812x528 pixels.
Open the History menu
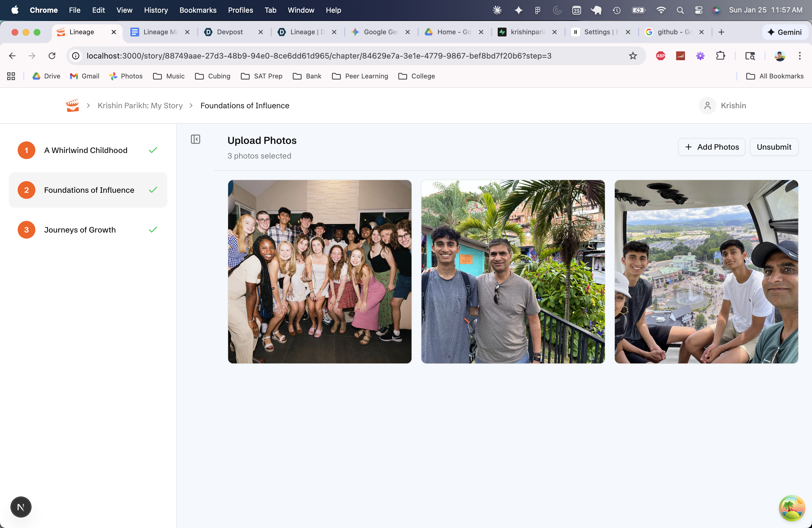[x=155, y=10]
